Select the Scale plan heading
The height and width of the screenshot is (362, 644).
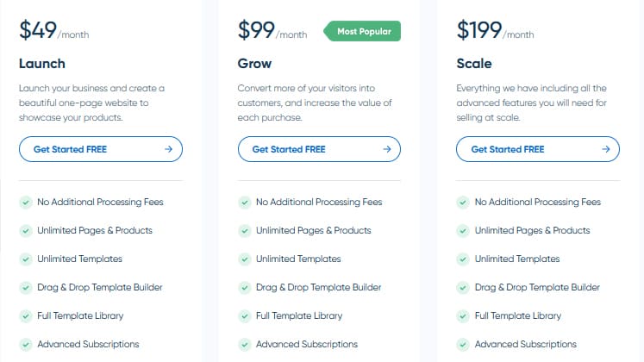[x=474, y=64]
